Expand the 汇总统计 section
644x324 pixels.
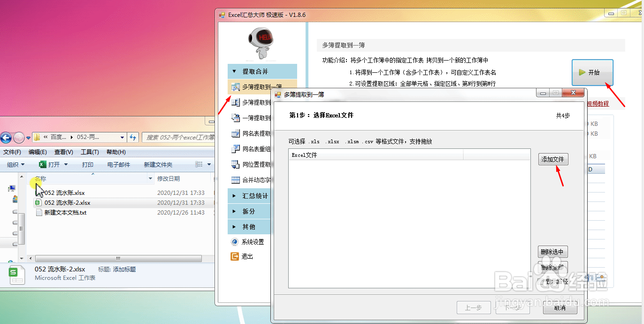249,196
